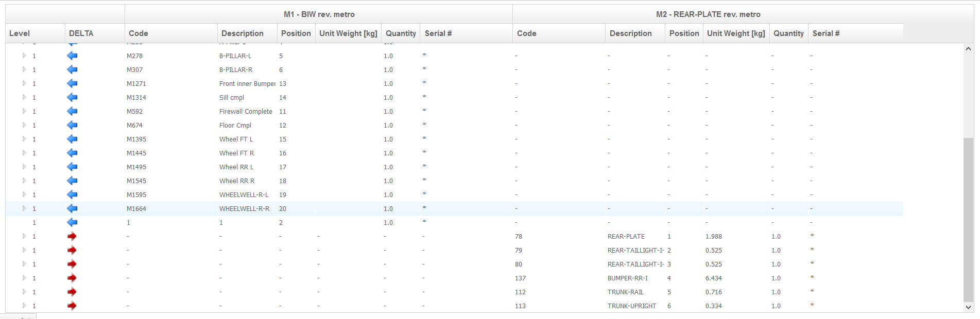Image resolution: width=980 pixels, height=319 pixels.
Task: Sort by M1 Code column header
Action: click(171, 33)
